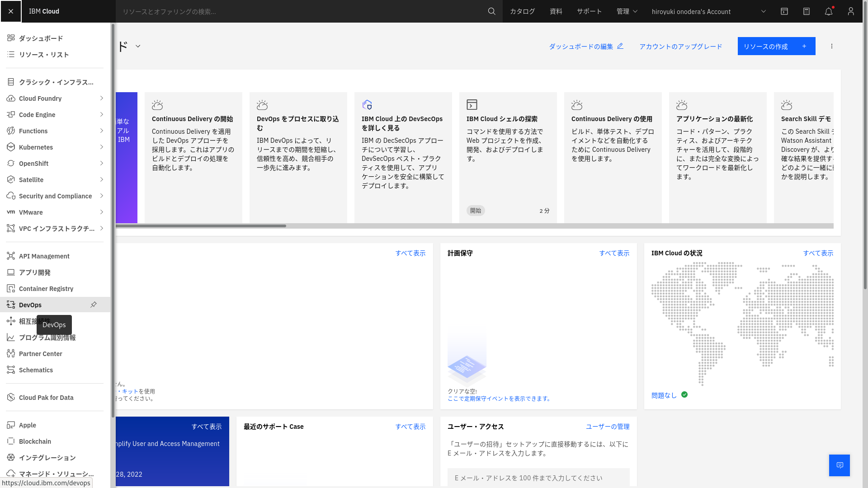The height and width of the screenshot is (488, 868).
Task: Open the 管理 dropdown
Action: coord(627,11)
